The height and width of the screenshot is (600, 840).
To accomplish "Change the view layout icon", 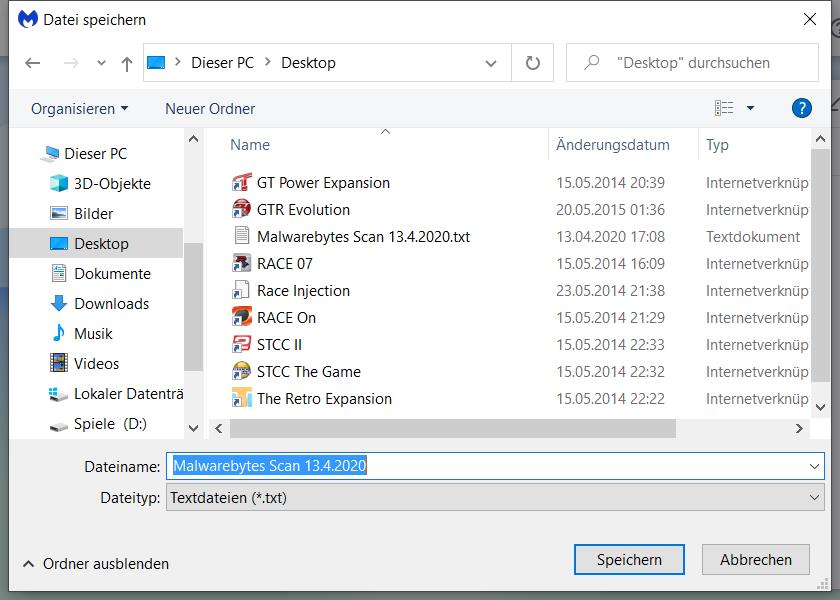I will pos(724,108).
